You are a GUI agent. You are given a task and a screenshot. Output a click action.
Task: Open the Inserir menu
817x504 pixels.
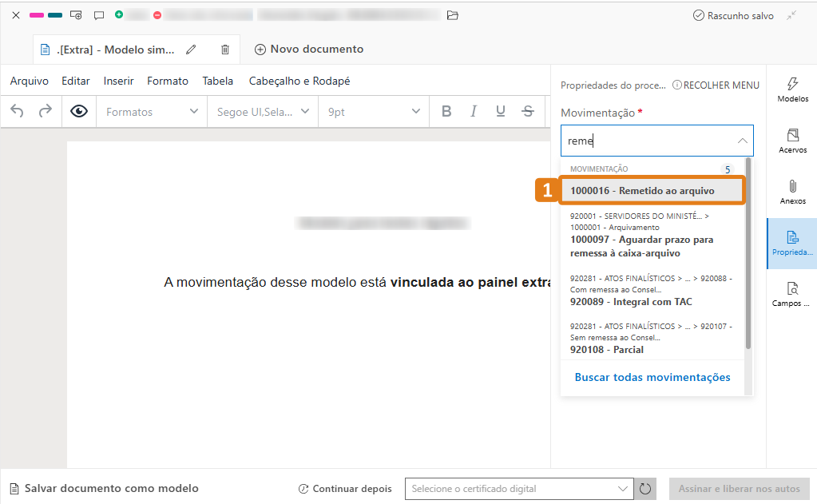pyautogui.click(x=118, y=81)
